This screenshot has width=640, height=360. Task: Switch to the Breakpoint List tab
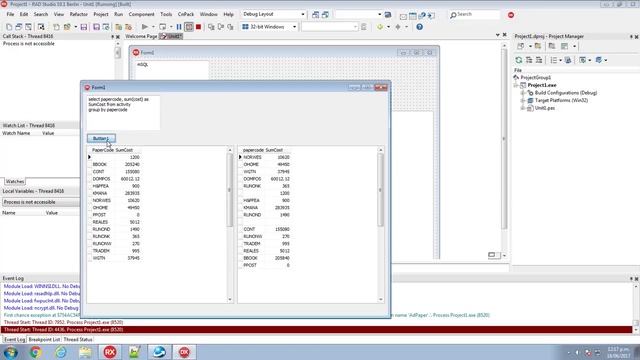coord(44,340)
